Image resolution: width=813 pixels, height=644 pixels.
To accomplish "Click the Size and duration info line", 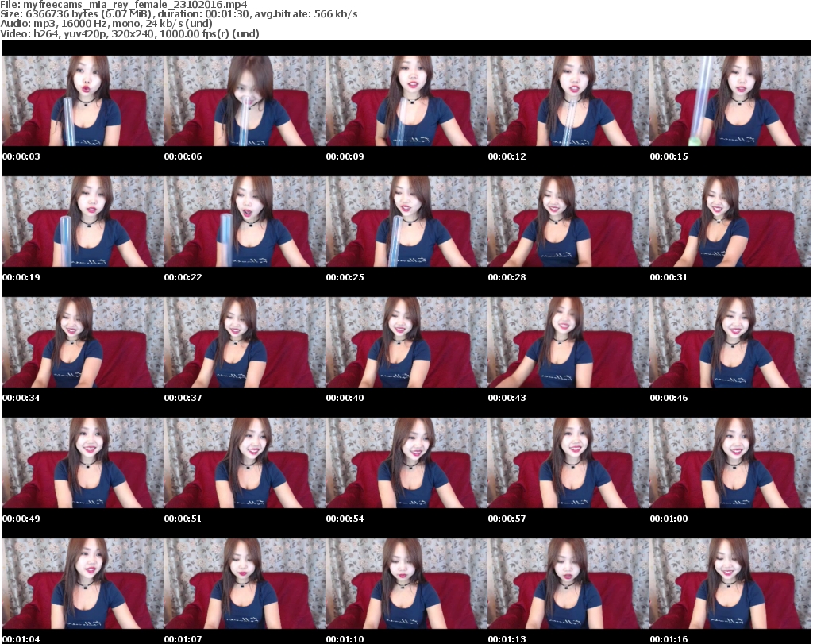I will pyautogui.click(x=179, y=14).
